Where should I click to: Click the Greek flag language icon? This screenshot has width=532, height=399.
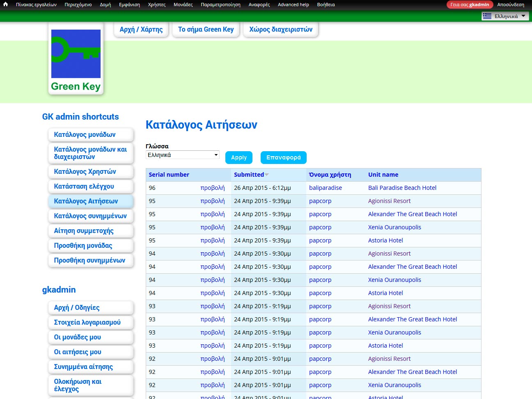click(x=487, y=16)
